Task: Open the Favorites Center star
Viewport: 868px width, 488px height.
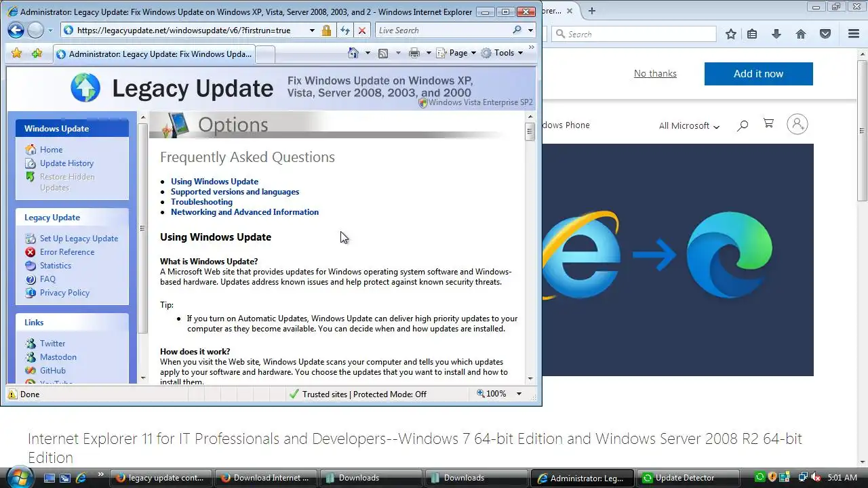Action: click(x=17, y=53)
